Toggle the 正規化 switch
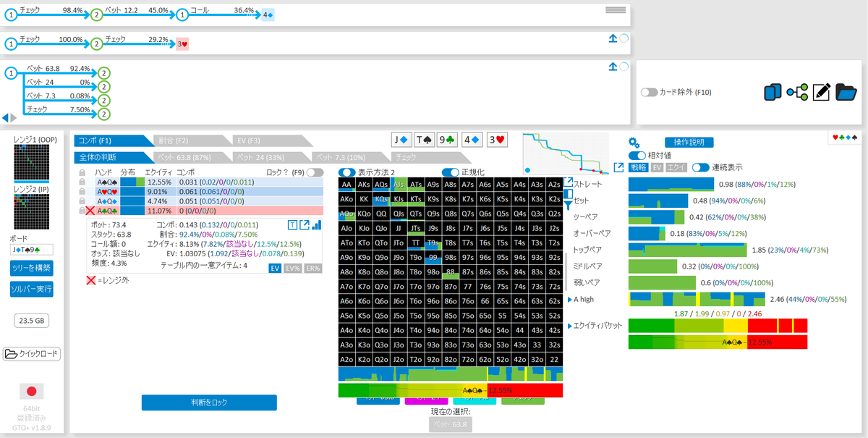Viewport: 868px width, 438px height. (x=451, y=172)
